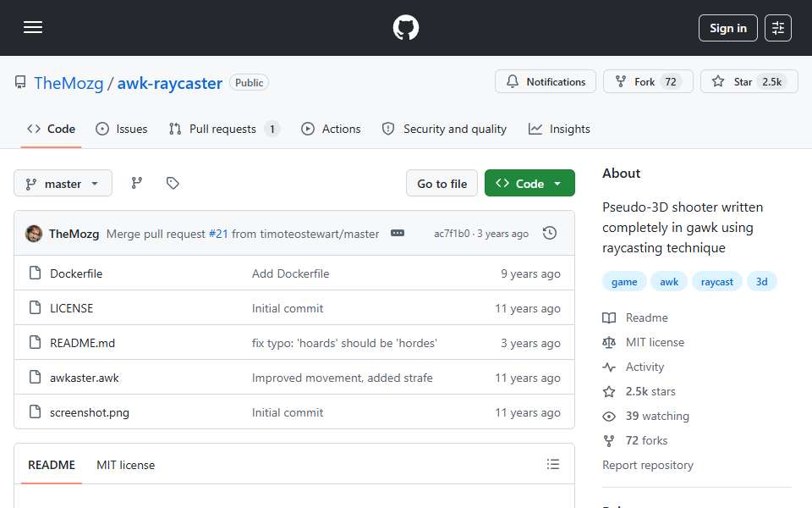Click the awk topic tag
This screenshot has height=508, width=812.
[668, 281]
